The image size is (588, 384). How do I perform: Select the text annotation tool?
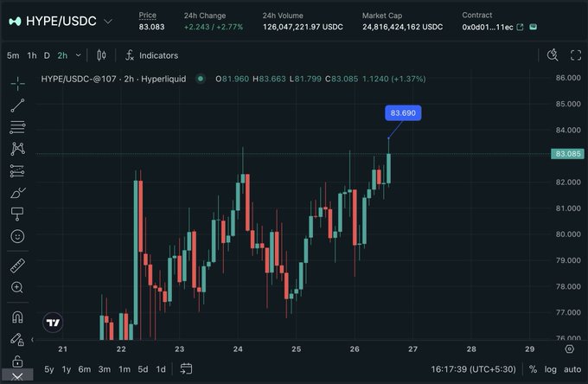(x=17, y=214)
